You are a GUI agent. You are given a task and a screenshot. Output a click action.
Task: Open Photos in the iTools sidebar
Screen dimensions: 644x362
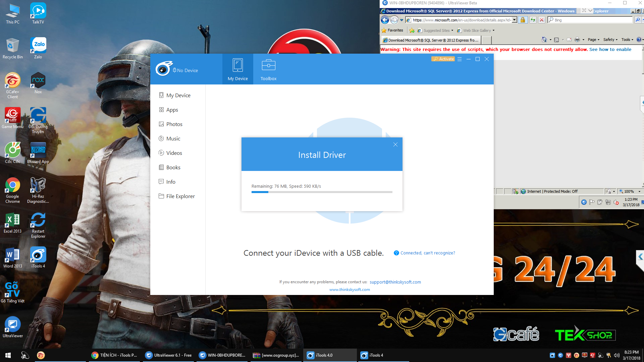[178, 124]
